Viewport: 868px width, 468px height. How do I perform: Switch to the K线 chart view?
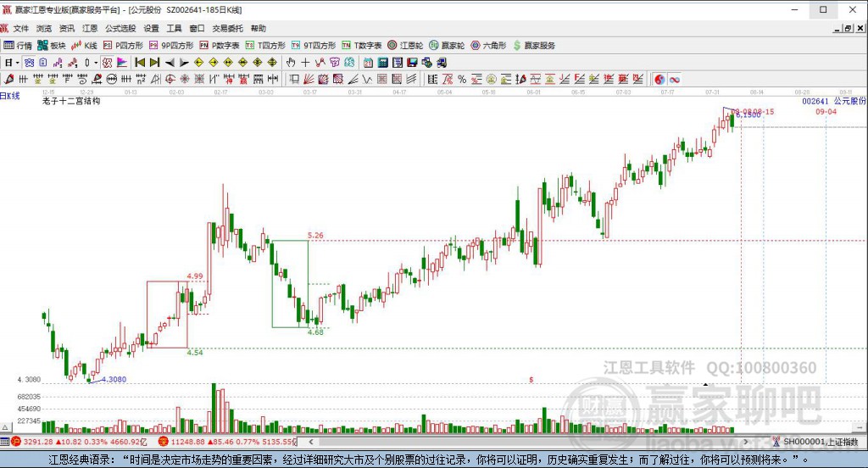(84, 46)
